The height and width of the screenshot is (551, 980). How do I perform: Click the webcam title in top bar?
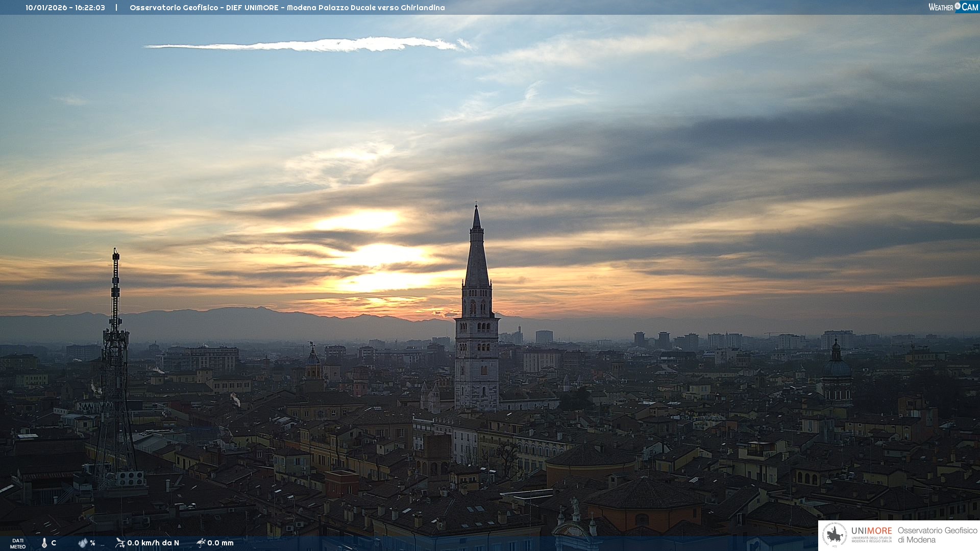(x=287, y=8)
